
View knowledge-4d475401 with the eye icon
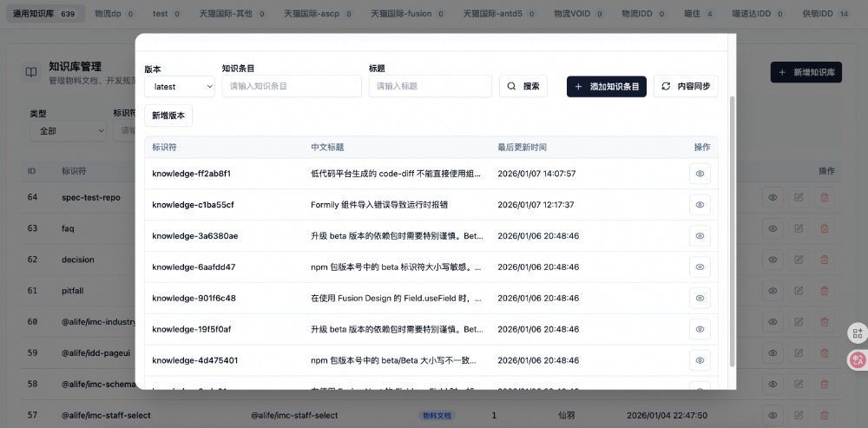pyautogui.click(x=700, y=360)
